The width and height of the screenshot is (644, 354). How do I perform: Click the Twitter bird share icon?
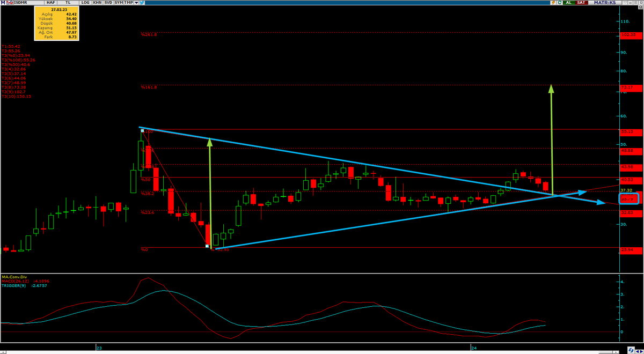coord(142,3)
